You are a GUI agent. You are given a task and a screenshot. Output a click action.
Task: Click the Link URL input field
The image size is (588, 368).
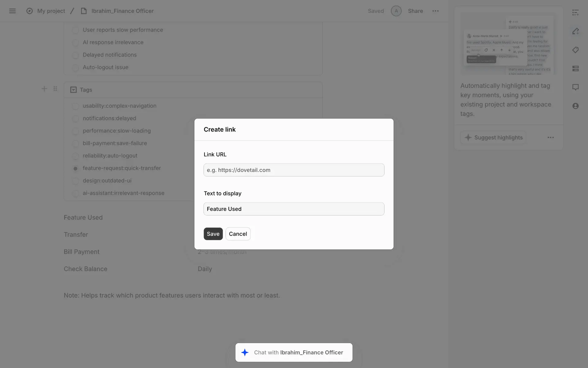294,170
